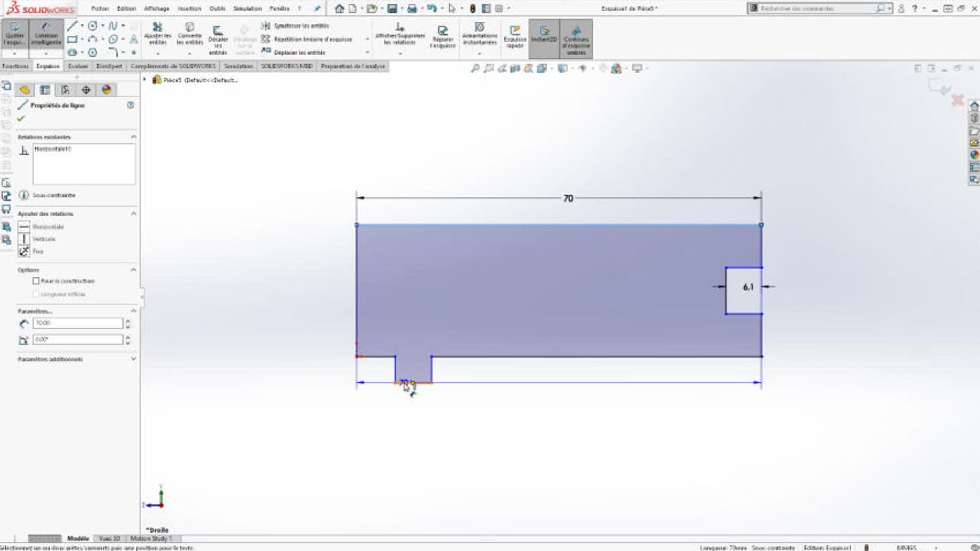
Task: Select the 6,1 dimension in sketch
Action: click(x=748, y=287)
